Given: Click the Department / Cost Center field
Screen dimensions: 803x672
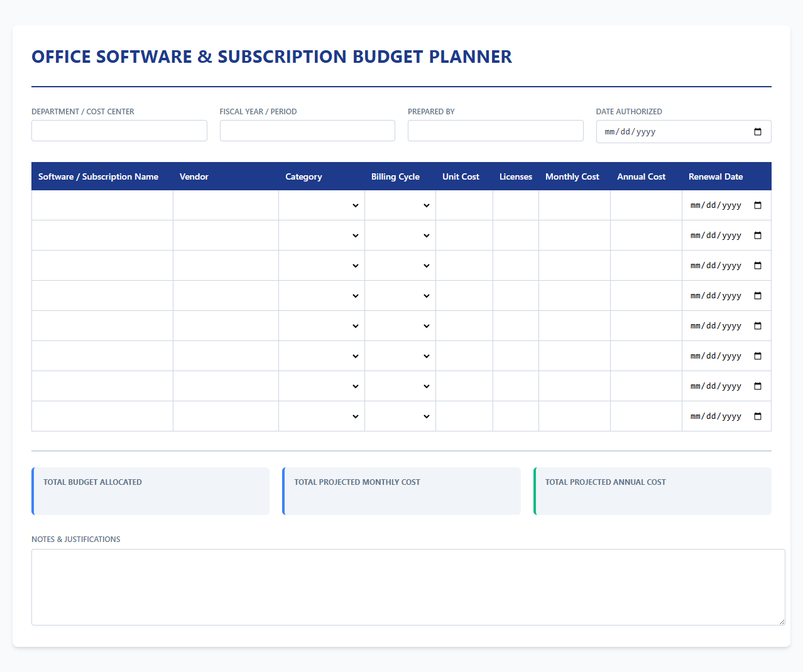Looking at the screenshot, I should tap(119, 131).
